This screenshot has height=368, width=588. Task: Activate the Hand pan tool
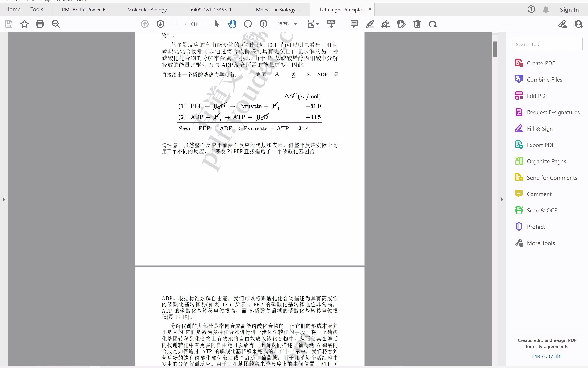[x=232, y=24]
